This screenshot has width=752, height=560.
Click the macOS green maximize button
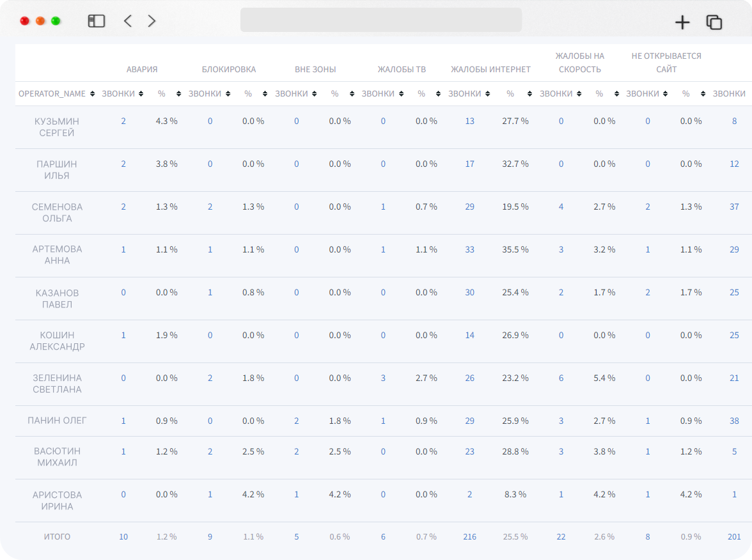click(x=56, y=21)
